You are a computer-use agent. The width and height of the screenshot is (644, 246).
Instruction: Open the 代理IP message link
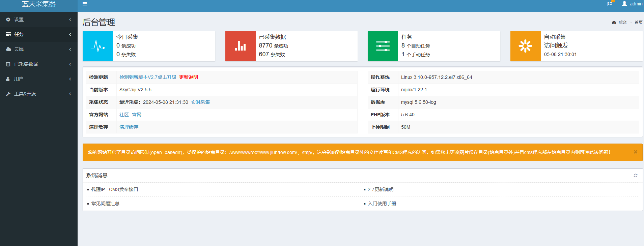(x=98, y=189)
